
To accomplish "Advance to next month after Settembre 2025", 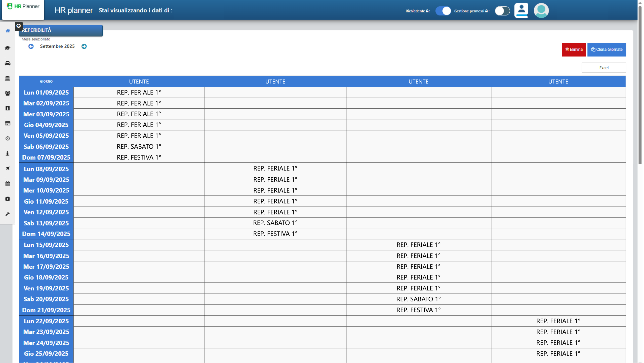I will [x=84, y=46].
